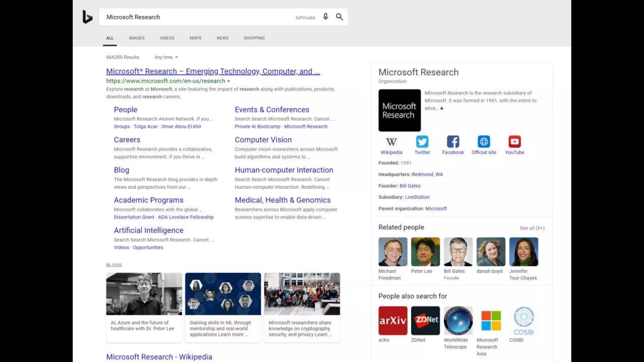
Task: Expand the Any time filter dropdown
Action: click(166, 57)
